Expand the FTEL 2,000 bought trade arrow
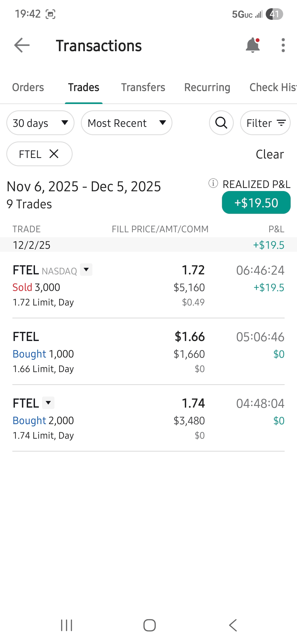297x644 pixels. (x=48, y=403)
